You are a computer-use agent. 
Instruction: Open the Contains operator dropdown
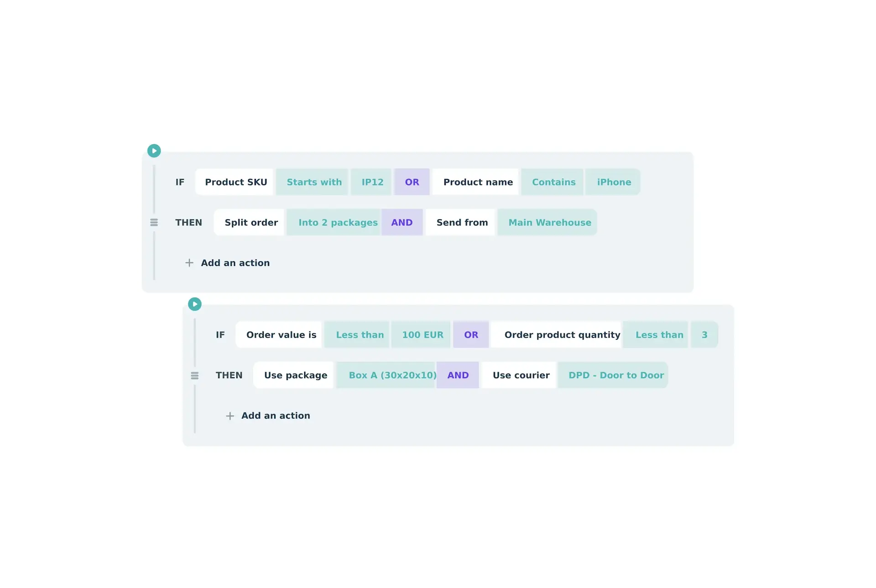(x=553, y=182)
